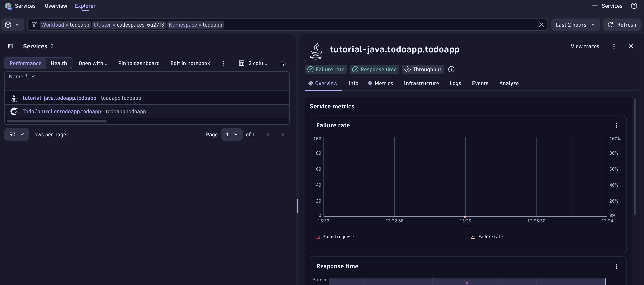
Task: Click Open with... button
Action: [x=93, y=63]
